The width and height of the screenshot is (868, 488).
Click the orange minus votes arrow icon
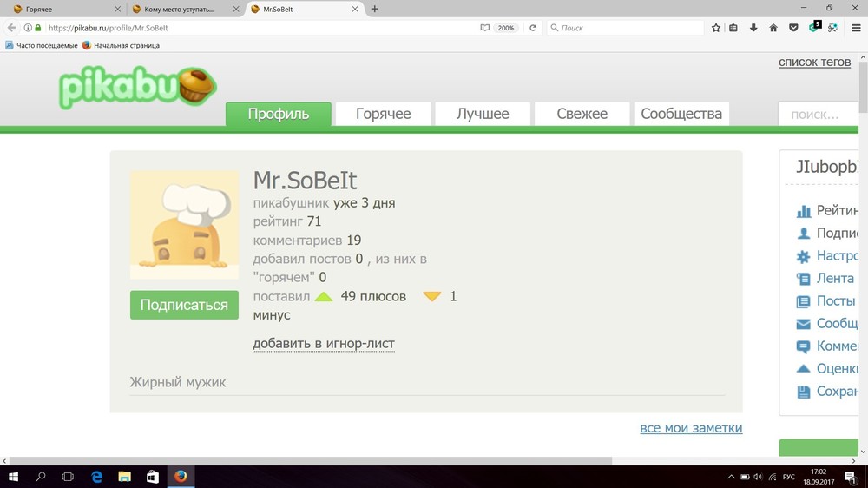coord(432,297)
